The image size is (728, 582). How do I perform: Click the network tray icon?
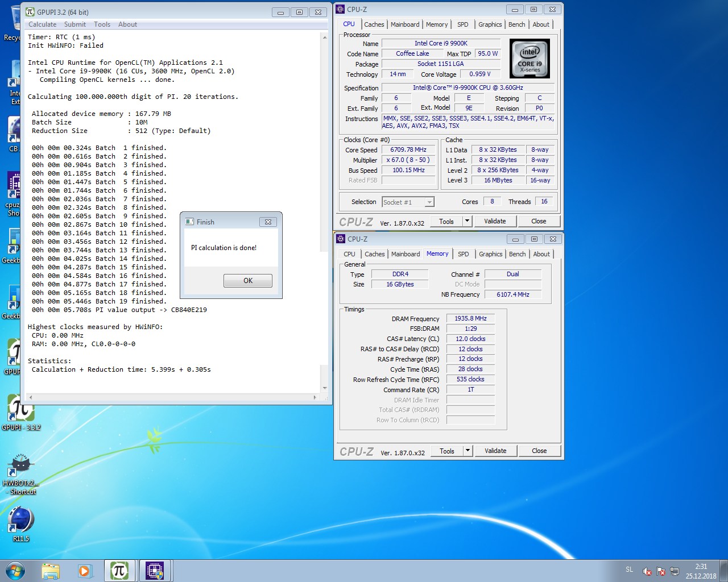pos(675,571)
